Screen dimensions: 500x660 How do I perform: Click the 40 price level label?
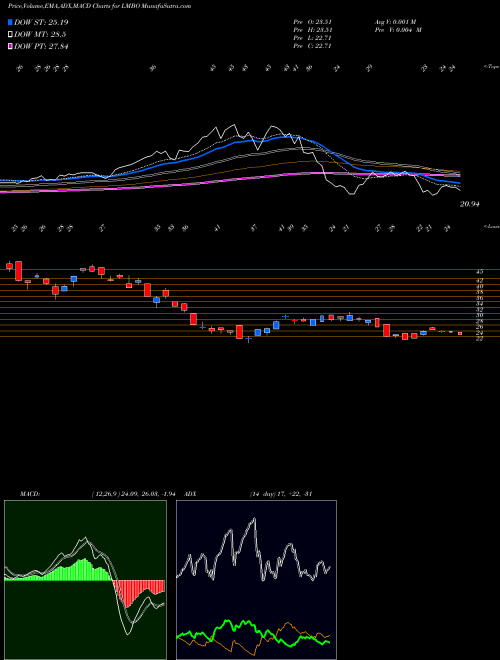479,286
